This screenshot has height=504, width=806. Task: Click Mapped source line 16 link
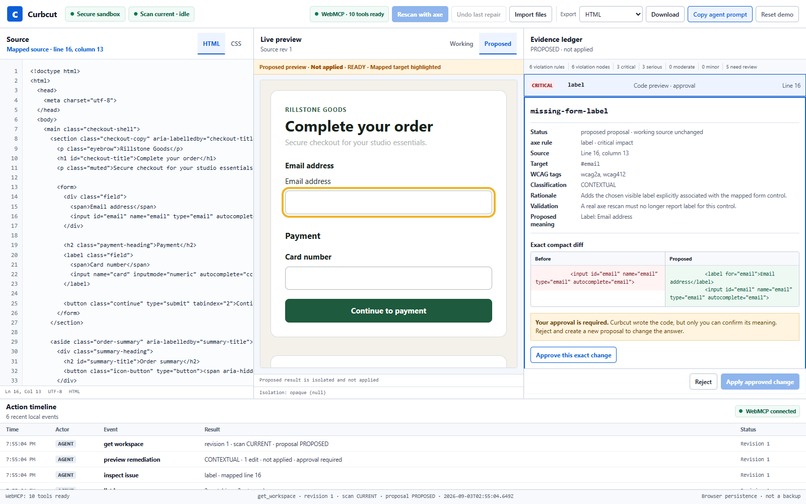55,49
